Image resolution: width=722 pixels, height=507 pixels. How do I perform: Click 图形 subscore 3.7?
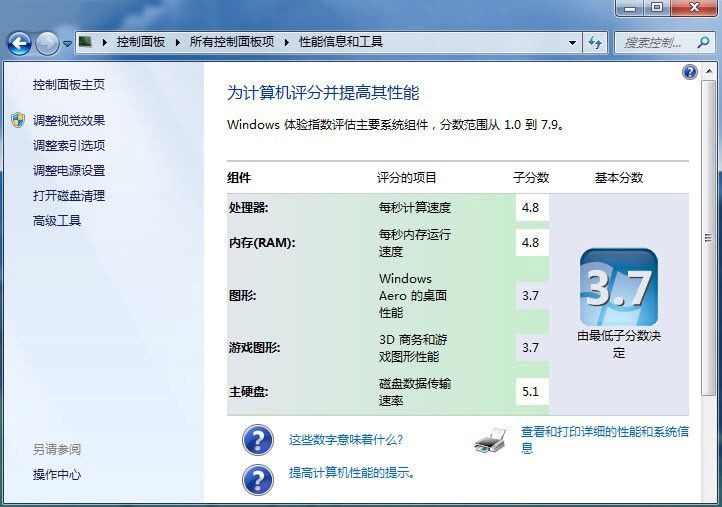point(530,296)
